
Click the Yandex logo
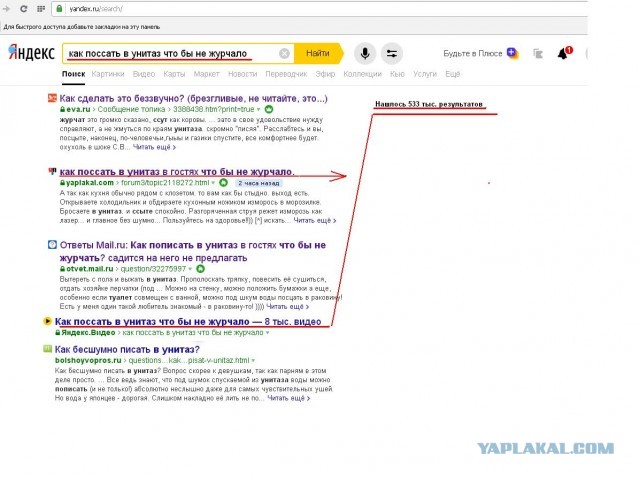[x=31, y=53]
